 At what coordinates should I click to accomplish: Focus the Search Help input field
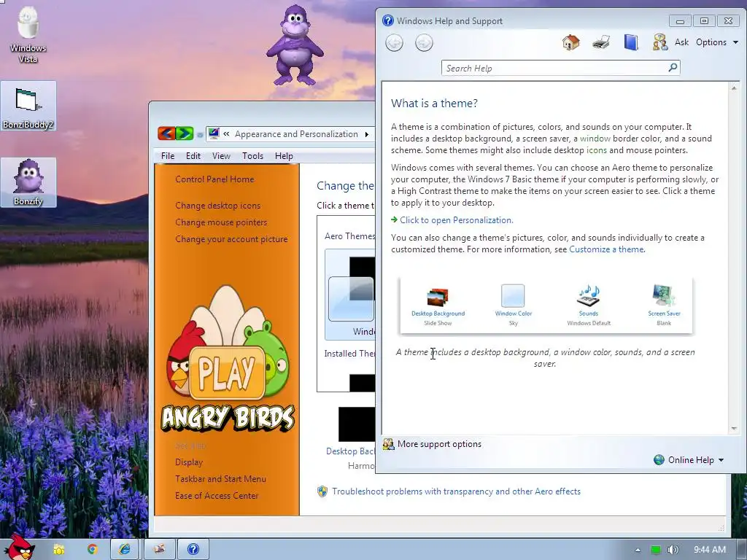point(554,68)
